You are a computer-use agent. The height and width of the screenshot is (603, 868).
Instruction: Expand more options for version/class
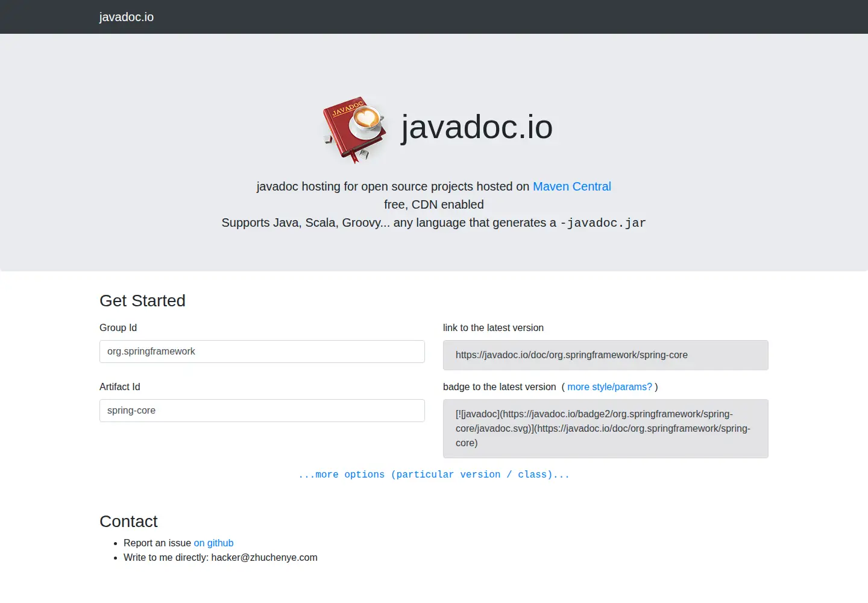(x=434, y=475)
